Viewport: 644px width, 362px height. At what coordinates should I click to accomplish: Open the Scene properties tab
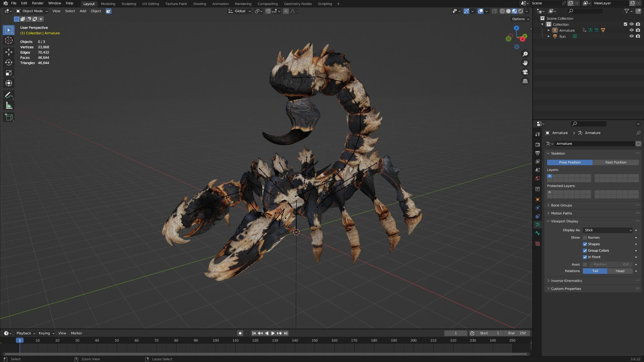538,170
